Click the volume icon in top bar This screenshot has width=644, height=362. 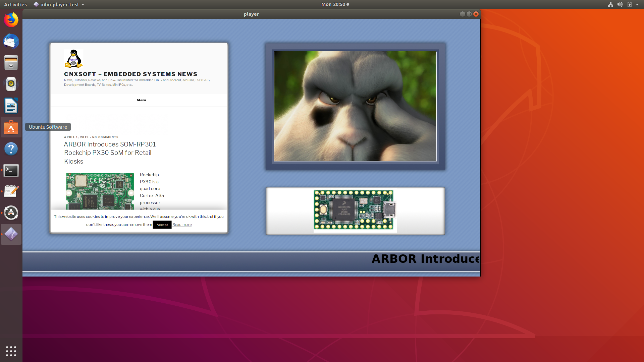click(x=620, y=4)
